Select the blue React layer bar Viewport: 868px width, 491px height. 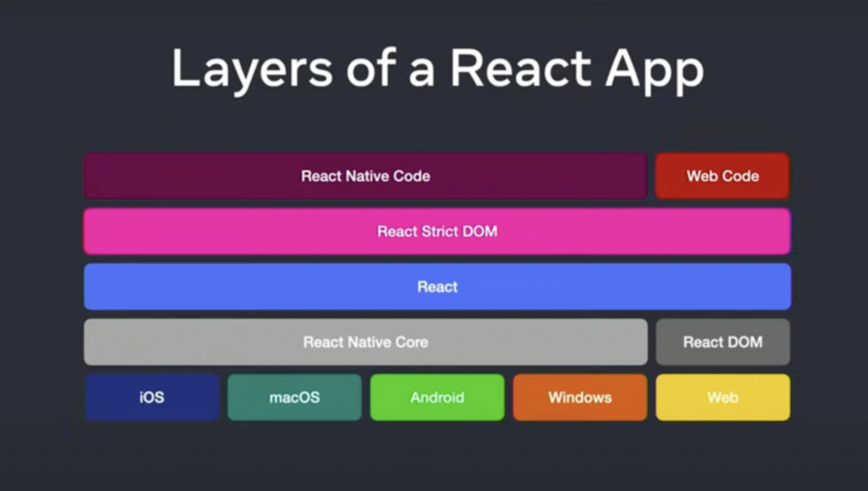(x=437, y=287)
